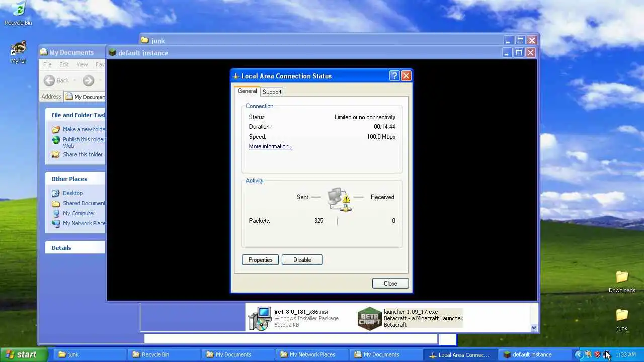The image size is (644, 362).
Task: Click the Windows Installer Package text
Action: pyautogui.click(x=306, y=318)
